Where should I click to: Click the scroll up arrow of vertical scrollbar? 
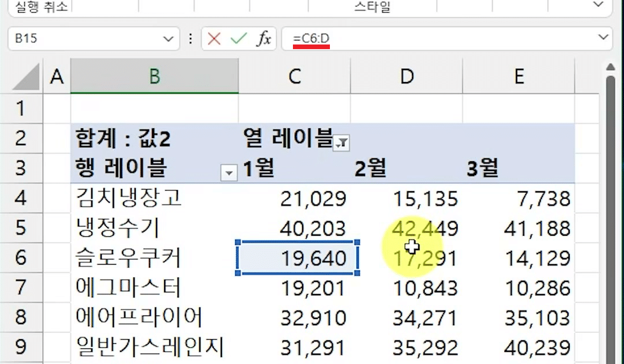(x=611, y=67)
